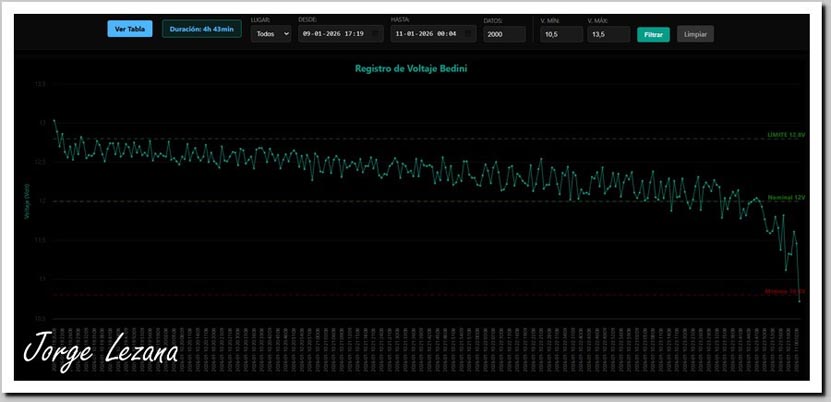Viewport: 831px width, 402px height.
Task: Click the Voltaje Y-axis title
Action: click(x=28, y=202)
